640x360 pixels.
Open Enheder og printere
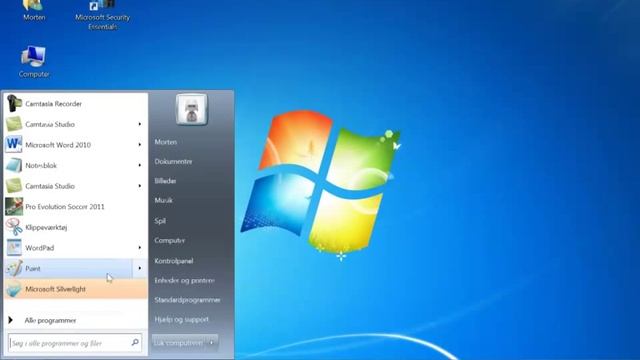point(184,280)
